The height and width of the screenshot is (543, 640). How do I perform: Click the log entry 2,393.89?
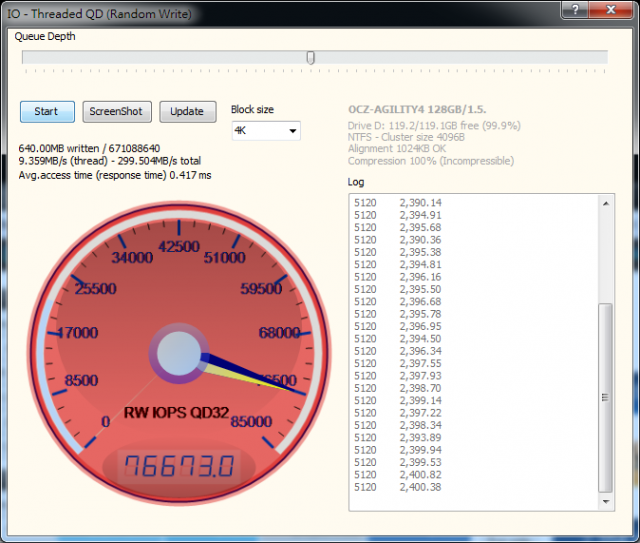420,438
